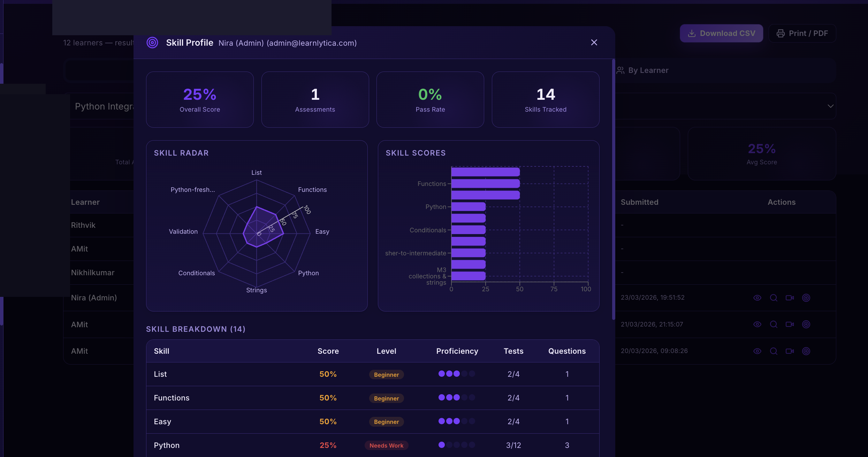Screen dimensions: 868x457
Task: Click the Level column header
Action: (386, 351)
